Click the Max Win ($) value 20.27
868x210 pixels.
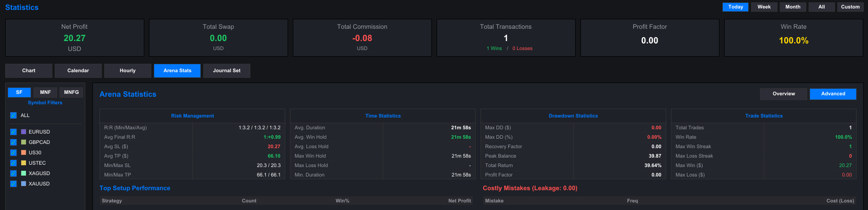pyautogui.click(x=845, y=166)
